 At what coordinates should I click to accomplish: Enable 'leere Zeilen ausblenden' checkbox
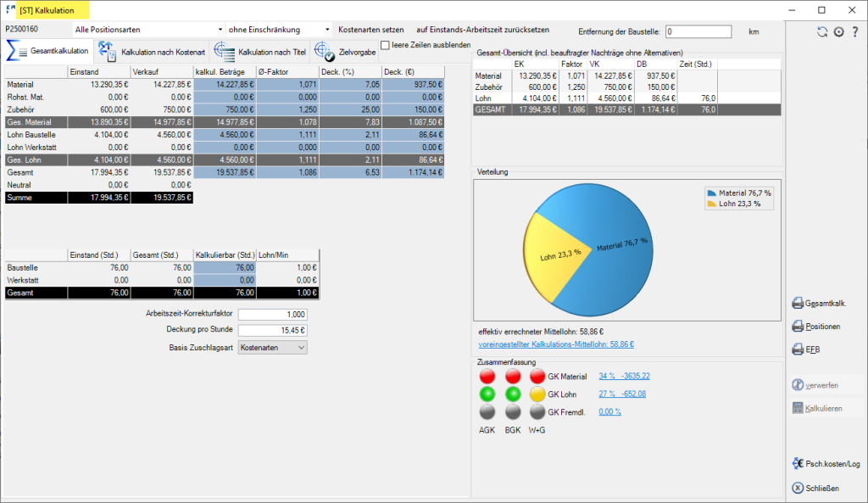(386, 46)
